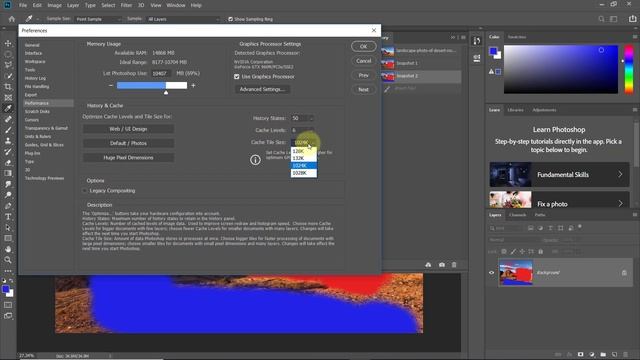
Task: Click OK in Preferences dialog
Action: (x=364, y=47)
